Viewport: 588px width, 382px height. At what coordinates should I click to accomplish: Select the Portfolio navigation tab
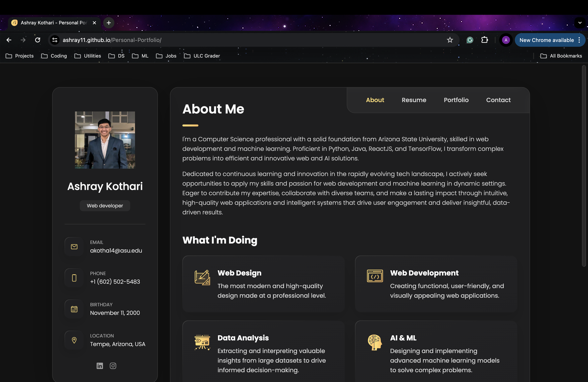click(x=456, y=100)
